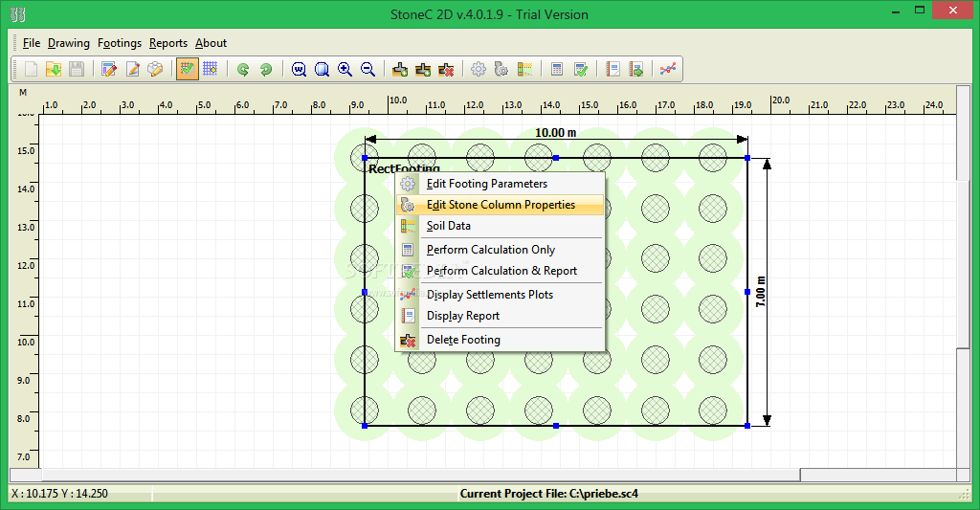The image size is (980, 510).
Task: Toggle the highlighted grid check toolbar button
Action: pos(188,69)
